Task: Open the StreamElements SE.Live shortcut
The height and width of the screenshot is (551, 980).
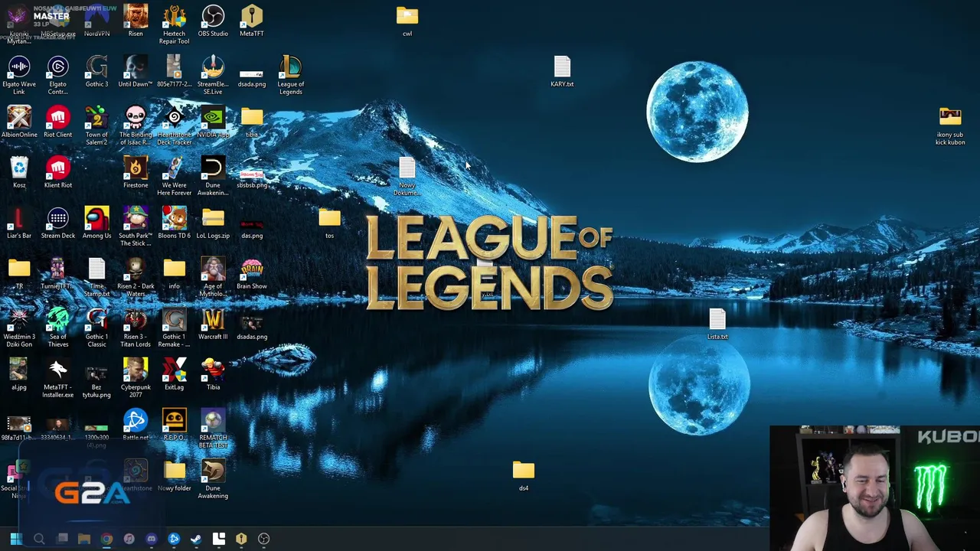Action: [x=213, y=75]
